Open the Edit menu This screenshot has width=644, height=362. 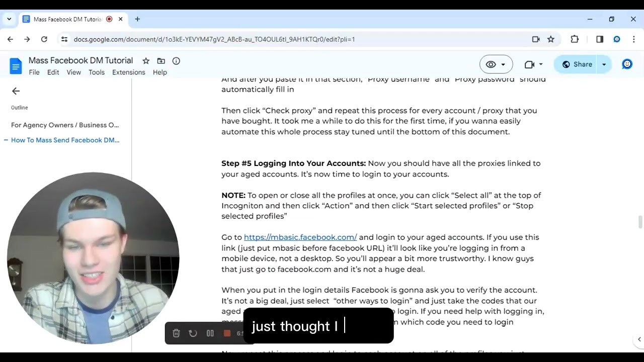click(53, 72)
